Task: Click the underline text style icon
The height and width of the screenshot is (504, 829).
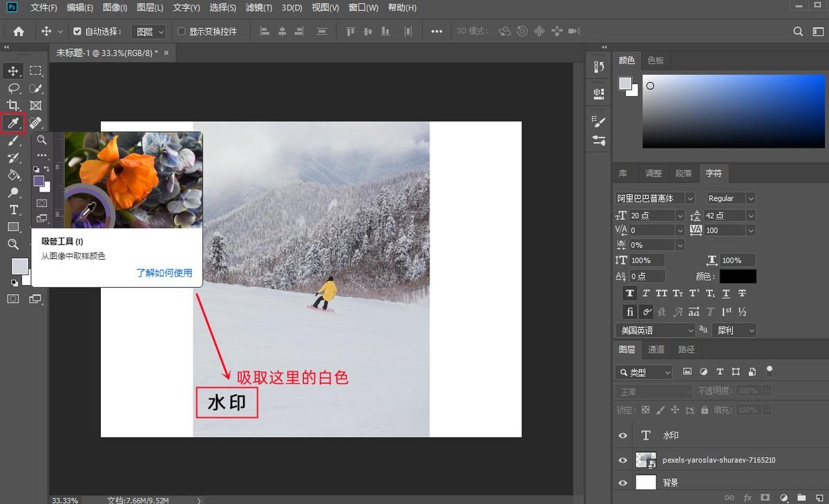Action: pyautogui.click(x=726, y=293)
